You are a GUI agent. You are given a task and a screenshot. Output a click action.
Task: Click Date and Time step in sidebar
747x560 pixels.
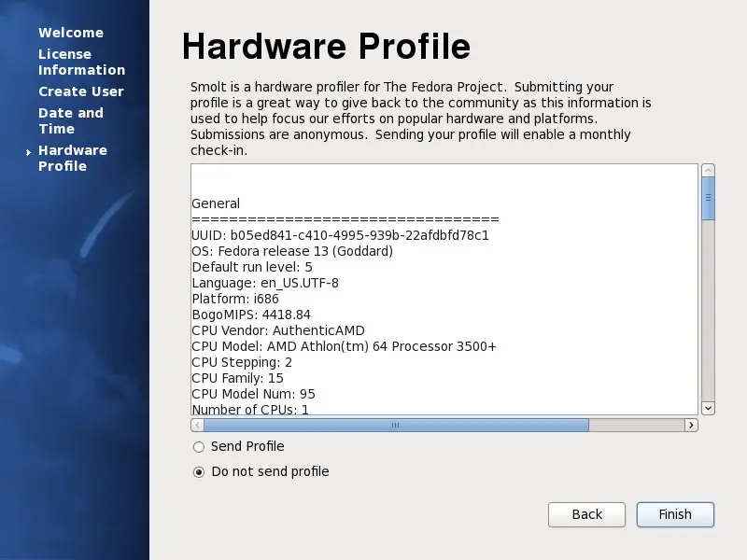coord(71,121)
